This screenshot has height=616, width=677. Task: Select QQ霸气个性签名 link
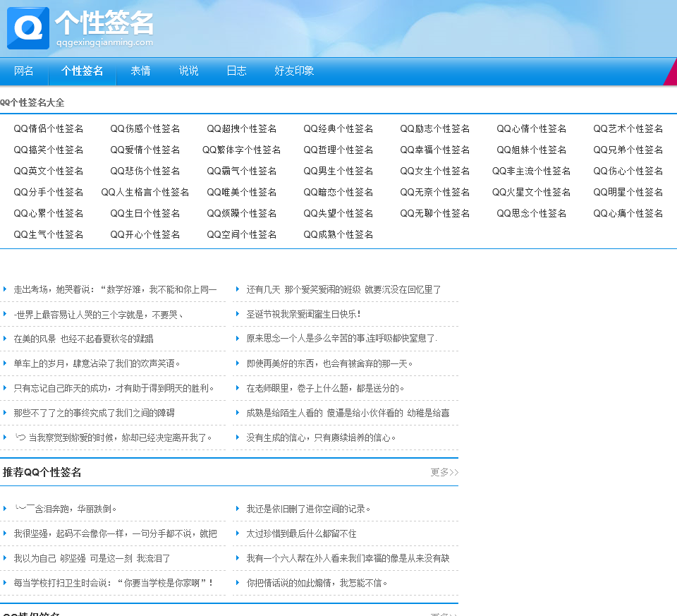pyautogui.click(x=242, y=171)
